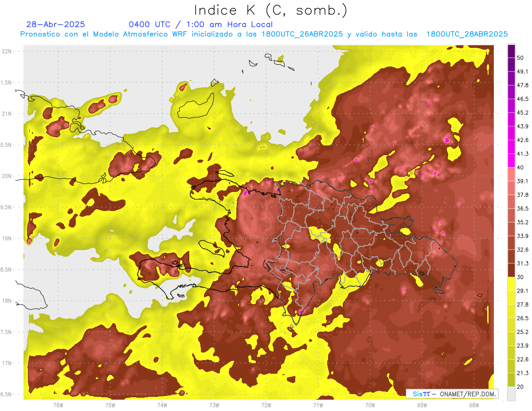The image size is (532, 411).
Task: Click the "21N" latitude label
Action: pos(7,114)
